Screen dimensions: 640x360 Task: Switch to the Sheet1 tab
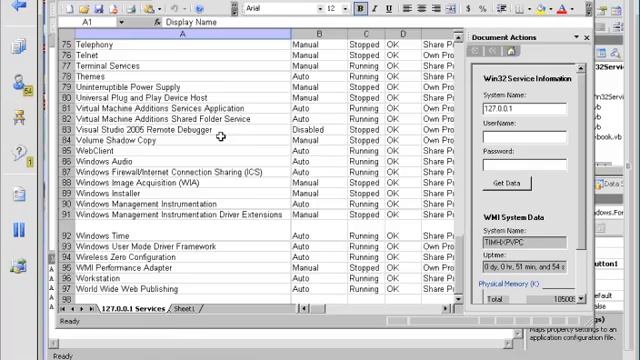click(x=184, y=309)
